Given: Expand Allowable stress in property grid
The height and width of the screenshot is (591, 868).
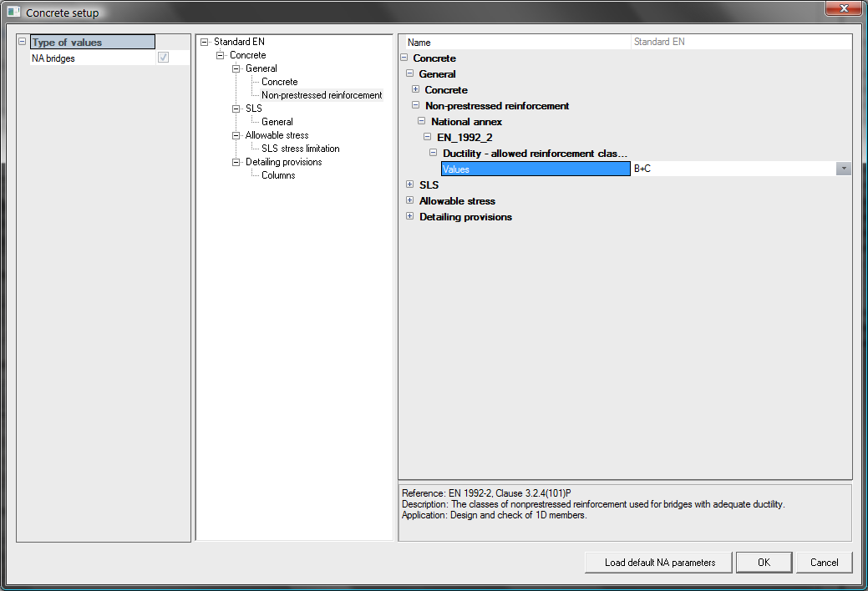Looking at the screenshot, I should coord(409,200).
